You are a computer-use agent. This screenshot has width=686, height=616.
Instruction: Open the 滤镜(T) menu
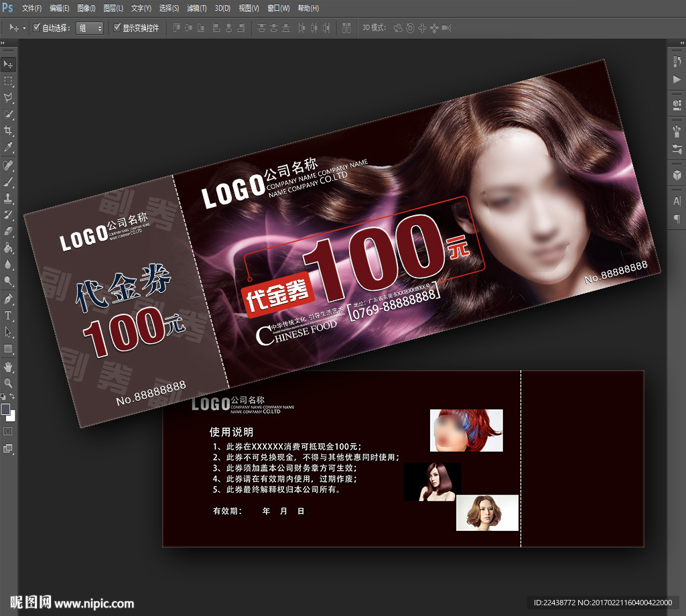pyautogui.click(x=196, y=9)
